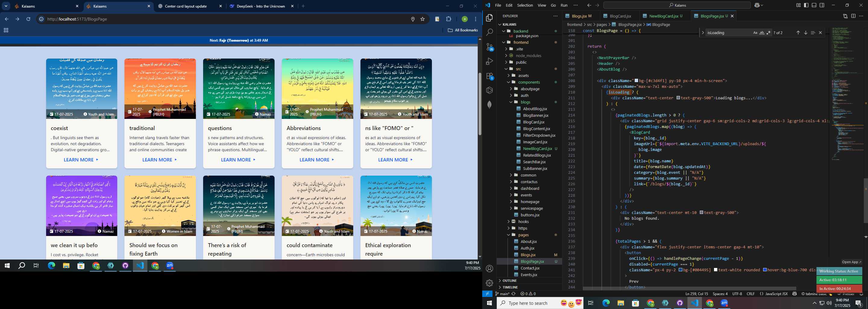Image resolution: width=868 pixels, height=309 pixels.
Task: Open the MongoDB leaf icon in the activity bar
Action: coord(489,105)
